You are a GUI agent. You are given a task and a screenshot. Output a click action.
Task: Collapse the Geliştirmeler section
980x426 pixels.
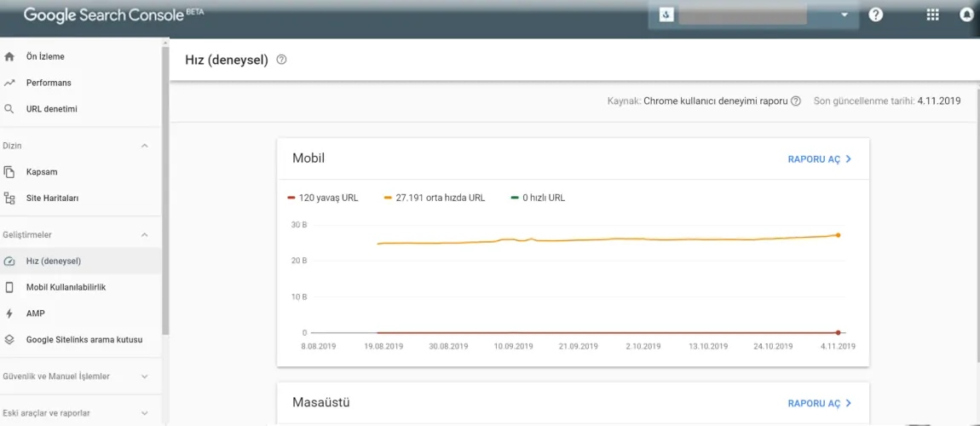[144, 235]
